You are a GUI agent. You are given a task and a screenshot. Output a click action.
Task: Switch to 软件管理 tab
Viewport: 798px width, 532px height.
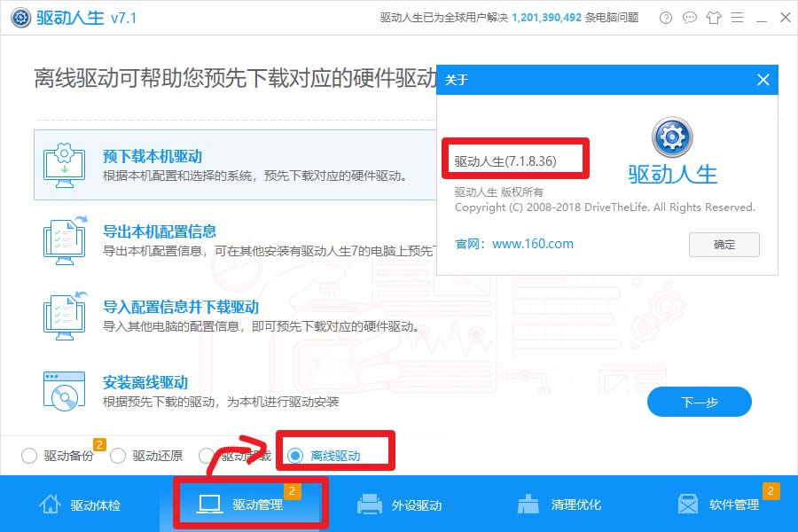pos(718,504)
